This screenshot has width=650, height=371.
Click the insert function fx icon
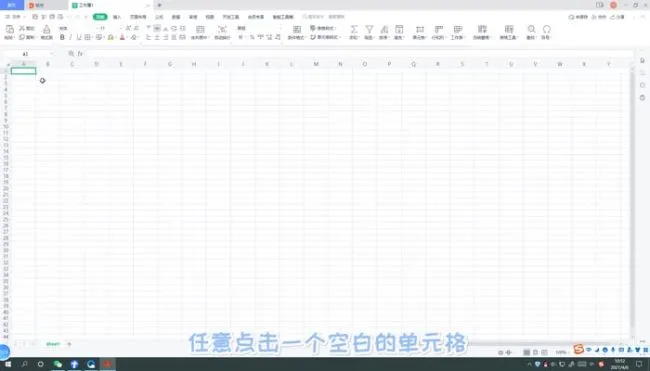(80, 54)
